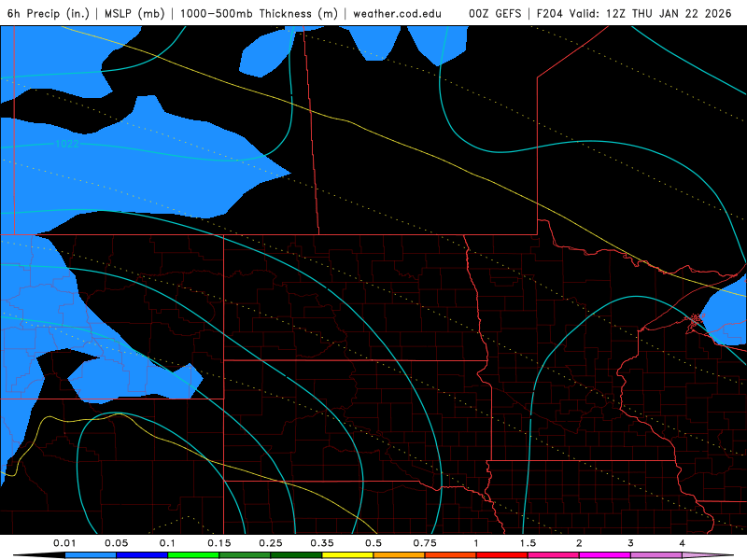Click the weather.cod.edu source text

[397, 13]
